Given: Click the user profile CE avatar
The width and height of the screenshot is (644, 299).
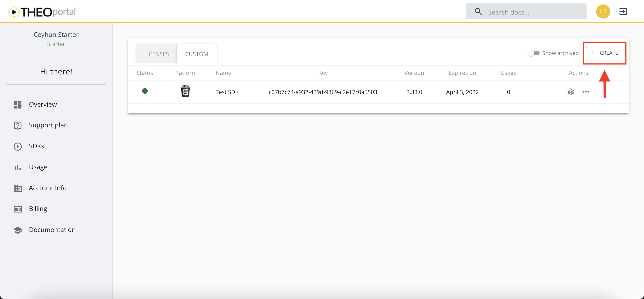Looking at the screenshot, I should (603, 11).
